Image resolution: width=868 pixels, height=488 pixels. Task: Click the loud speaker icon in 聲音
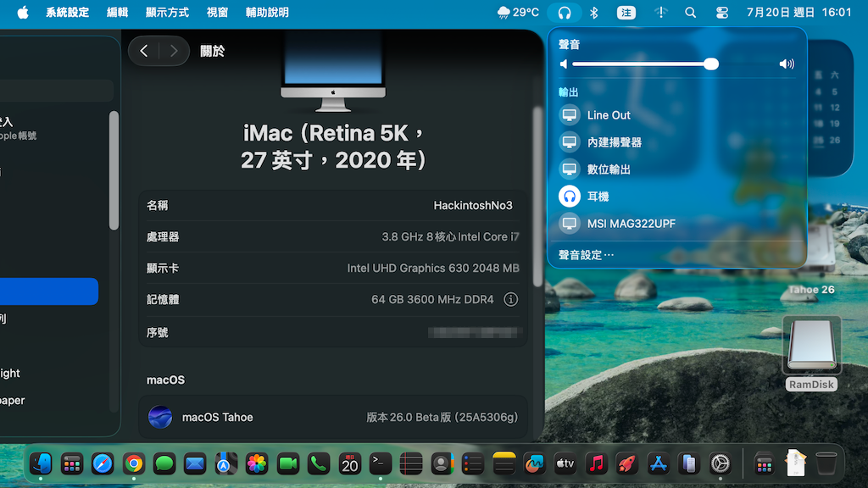point(787,64)
